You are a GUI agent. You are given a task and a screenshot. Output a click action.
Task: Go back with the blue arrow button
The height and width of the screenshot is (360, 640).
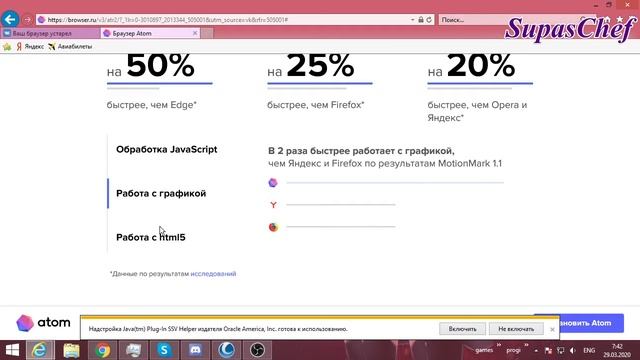pyautogui.click(x=10, y=19)
